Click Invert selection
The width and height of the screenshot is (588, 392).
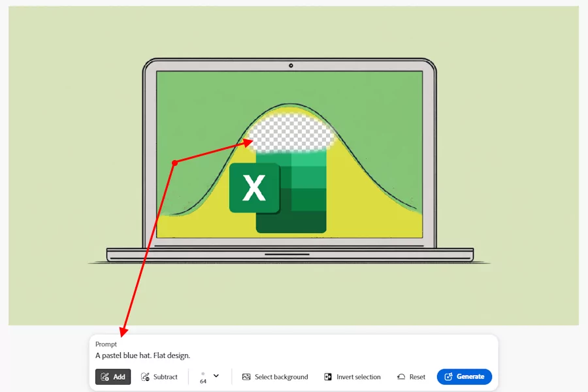(352, 377)
